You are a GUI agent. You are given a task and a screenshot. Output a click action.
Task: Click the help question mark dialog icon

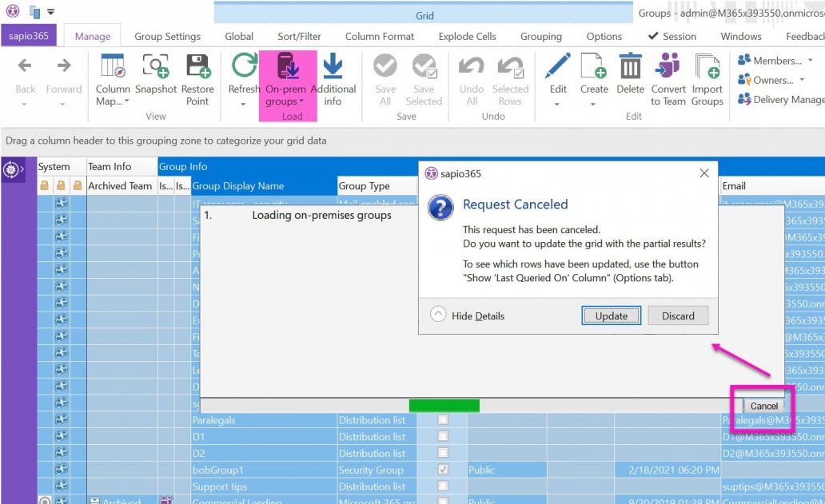coord(441,207)
